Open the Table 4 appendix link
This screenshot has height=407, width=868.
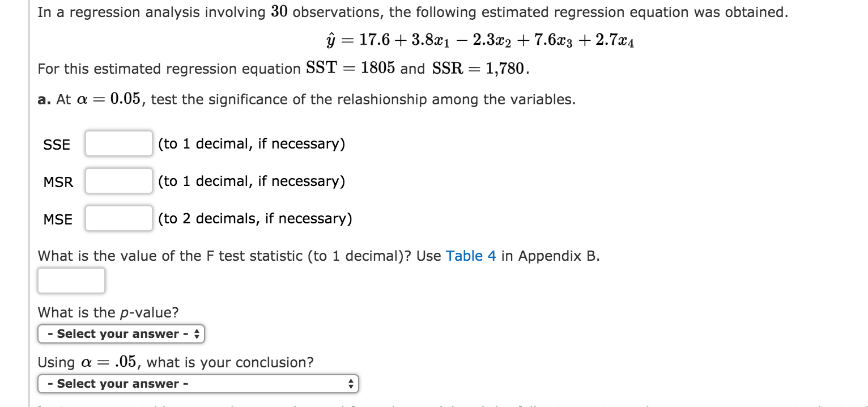point(471,256)
